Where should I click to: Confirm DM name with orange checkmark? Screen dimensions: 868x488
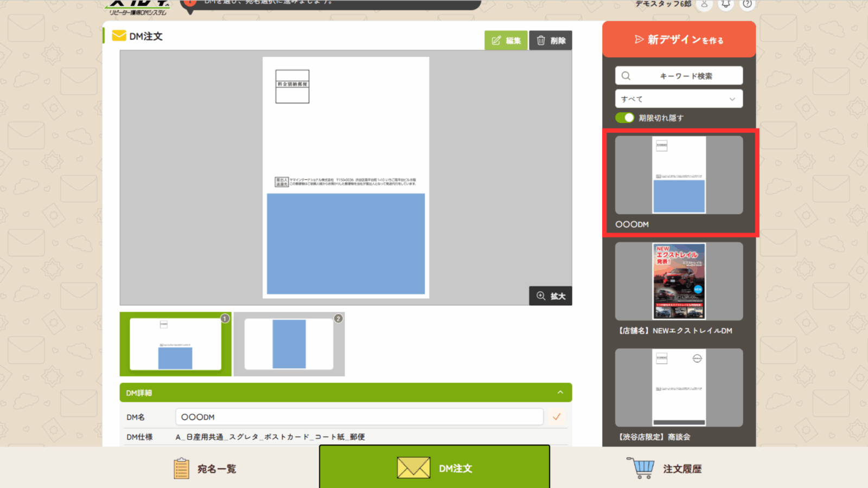click(x=557, y=417)
